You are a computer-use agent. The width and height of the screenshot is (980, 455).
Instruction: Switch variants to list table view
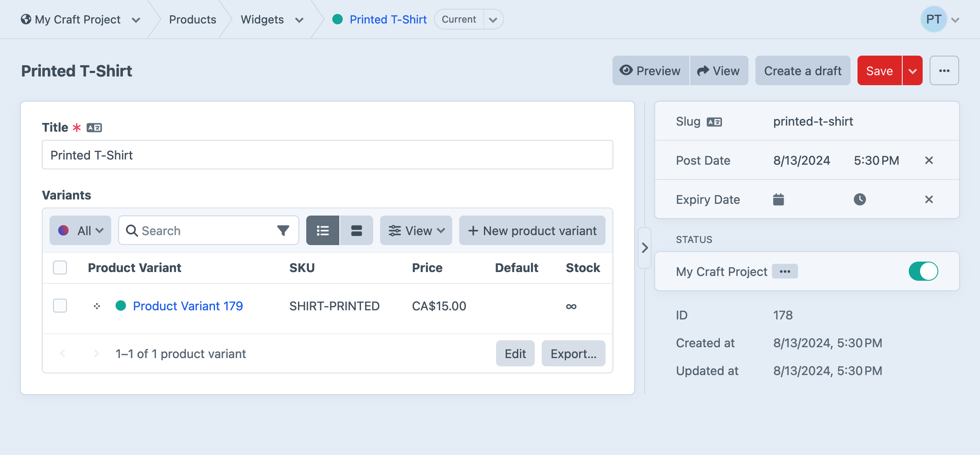322,231
